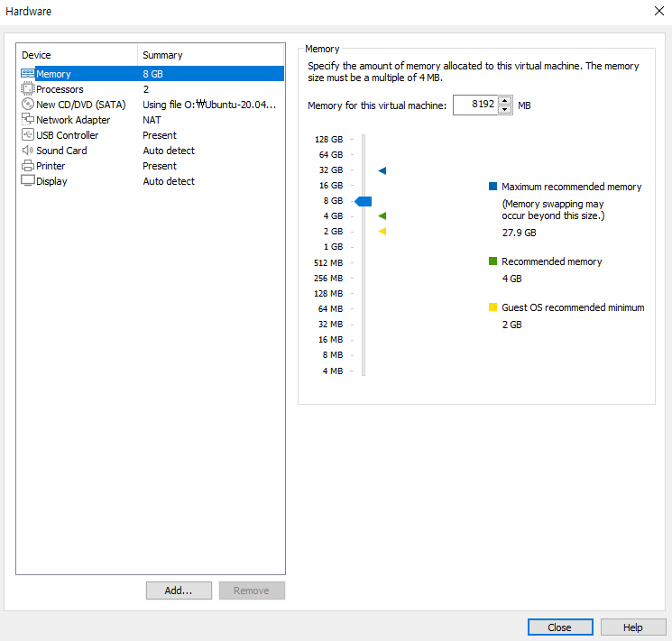
Task: Decrease memory with the down spinner arrow
Action: (x=505, y=110)
